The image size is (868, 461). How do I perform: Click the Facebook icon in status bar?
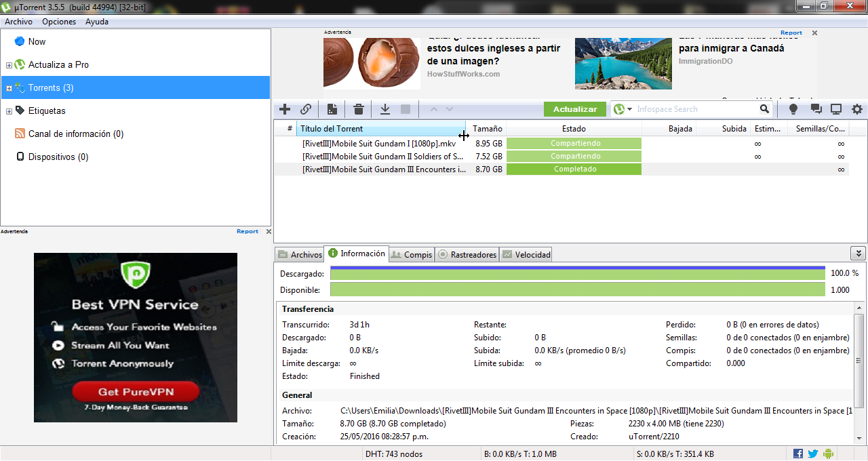click(x=798, y=454)
